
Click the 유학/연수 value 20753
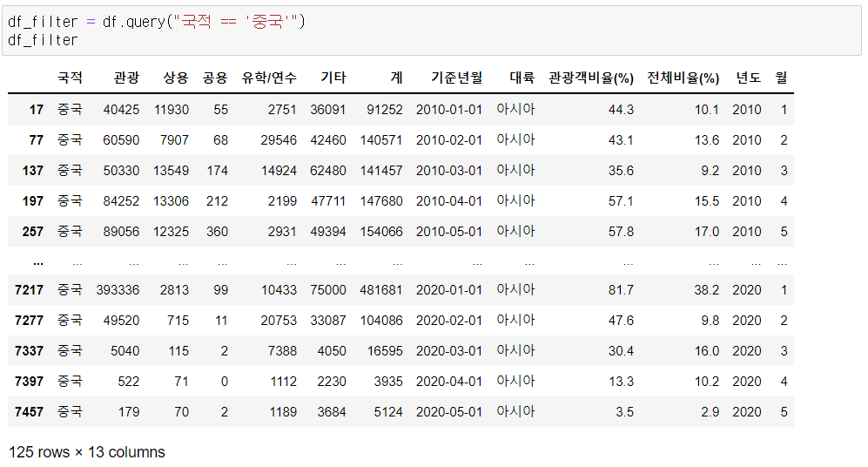279,321
